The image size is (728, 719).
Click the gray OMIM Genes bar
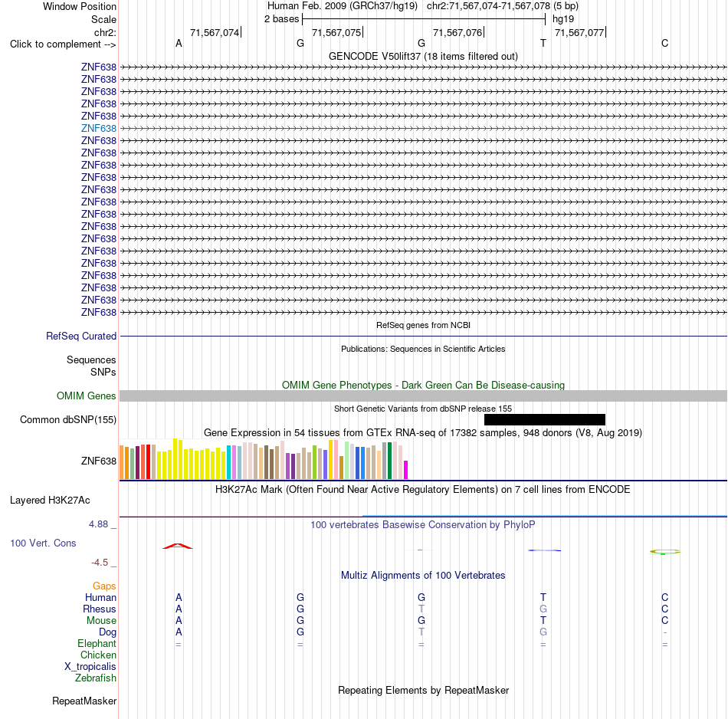(x=424, y=396)
